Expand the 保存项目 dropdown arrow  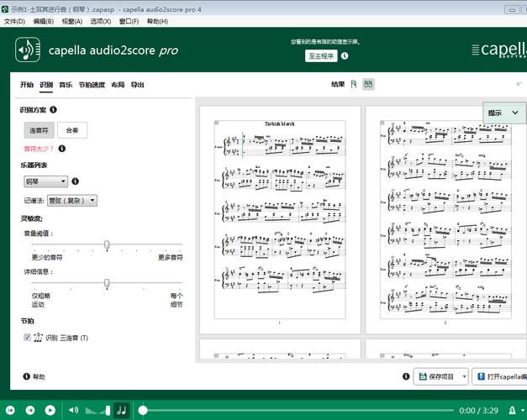click(x=464, y=376)
